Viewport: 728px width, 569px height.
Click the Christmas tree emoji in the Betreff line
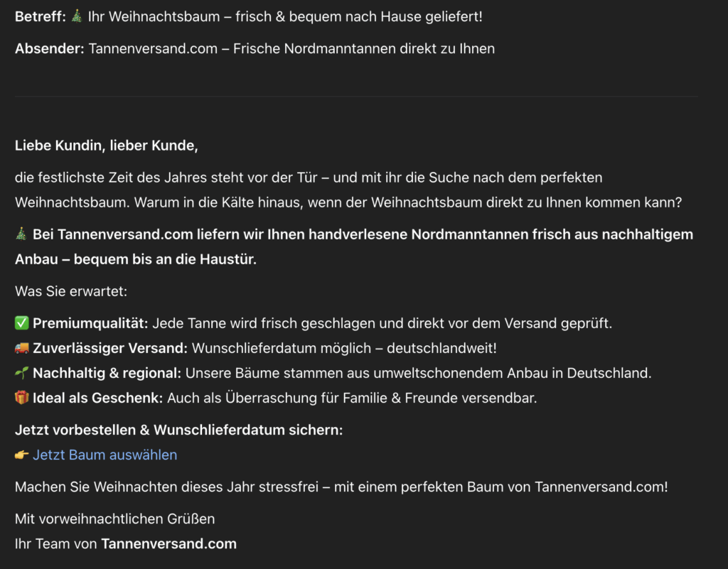point(78,16)
